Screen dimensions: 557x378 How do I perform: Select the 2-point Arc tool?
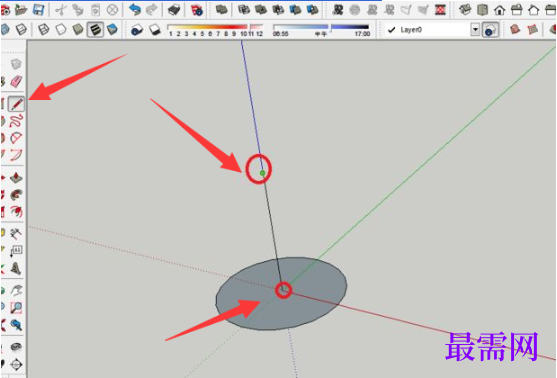[x=16, y=155]
